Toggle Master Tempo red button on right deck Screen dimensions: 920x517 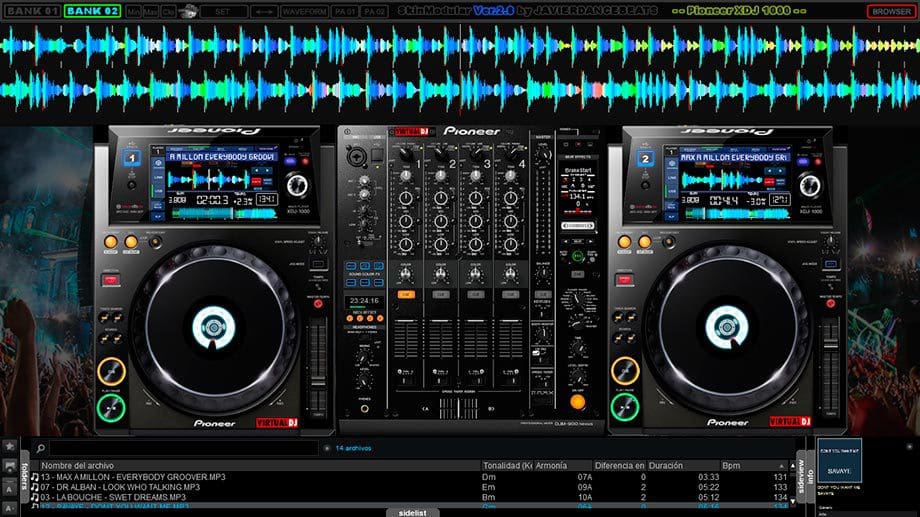coord(831,304)
